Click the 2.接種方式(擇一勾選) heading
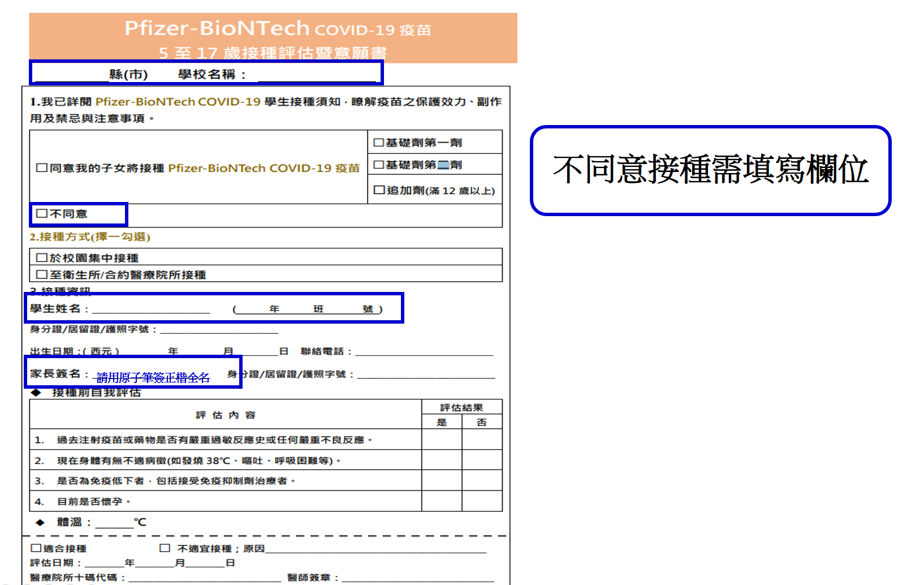This screenshot has width=924, height=585. click(90, 236)
